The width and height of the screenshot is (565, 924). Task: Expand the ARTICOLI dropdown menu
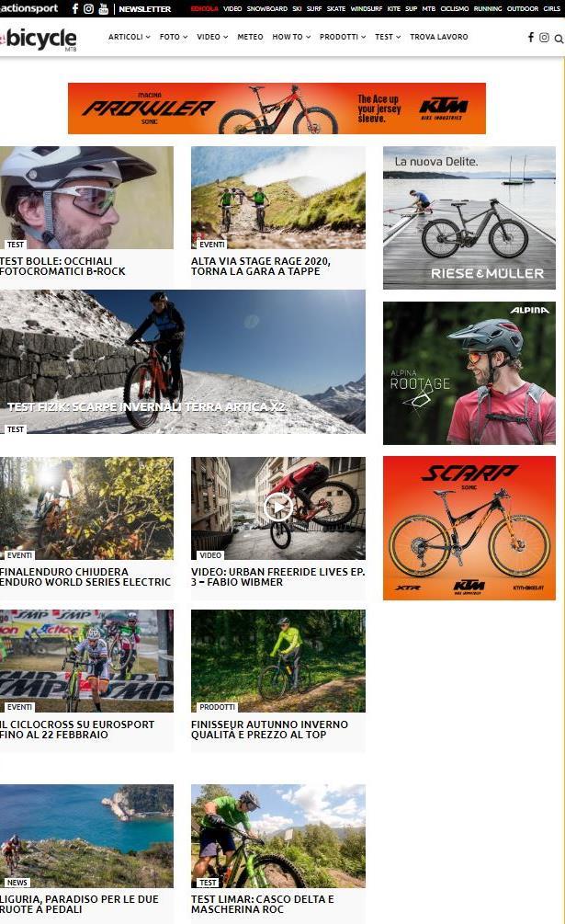click(129, 37)
